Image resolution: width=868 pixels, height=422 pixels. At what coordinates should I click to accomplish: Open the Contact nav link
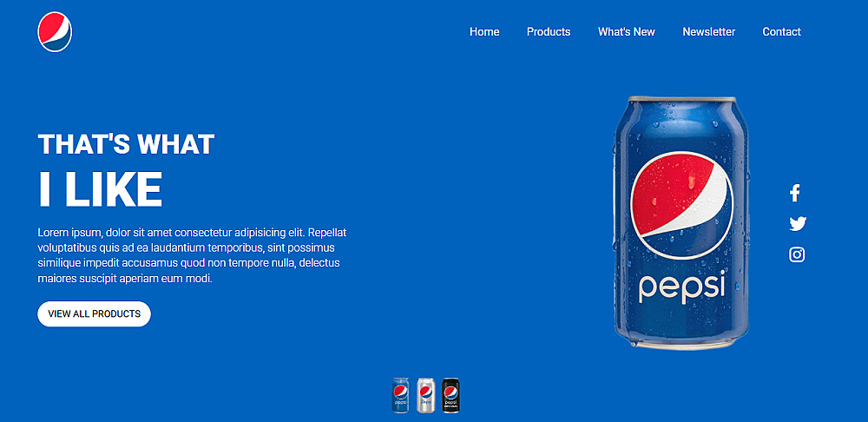(x=782, y=31)
